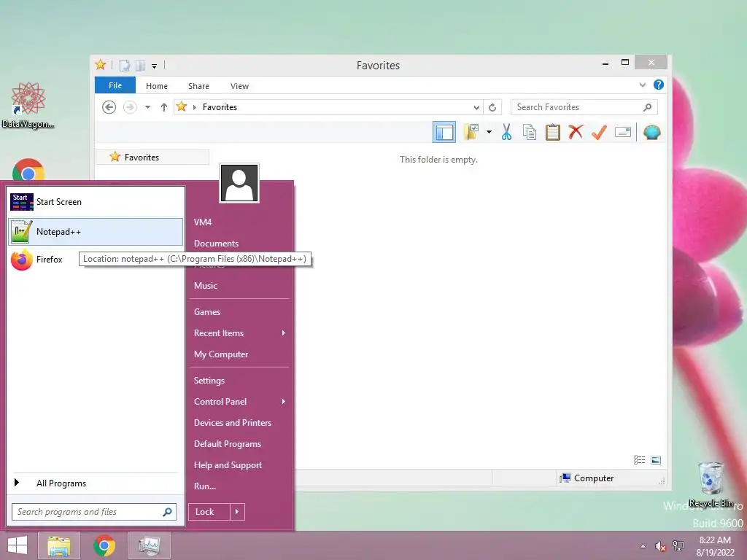Click the user account picture

coord(239,183)
